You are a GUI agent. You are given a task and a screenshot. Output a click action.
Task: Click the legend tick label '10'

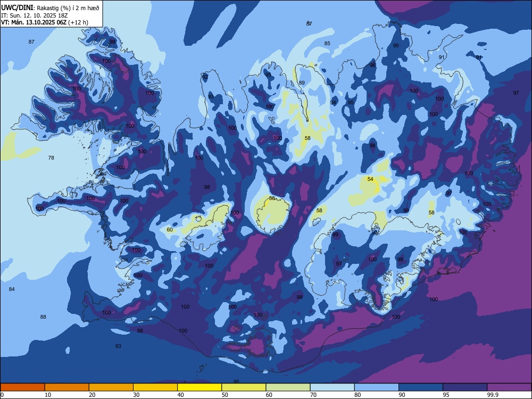coord(48,395)
